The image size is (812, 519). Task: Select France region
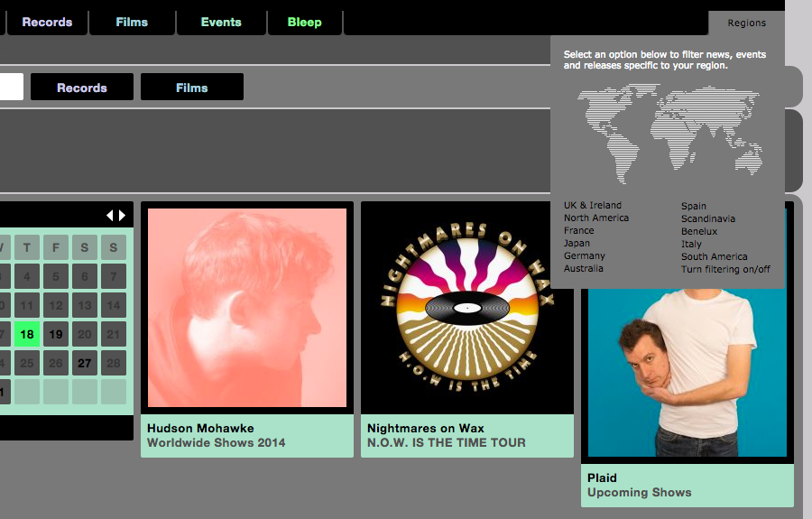point(579,230)
